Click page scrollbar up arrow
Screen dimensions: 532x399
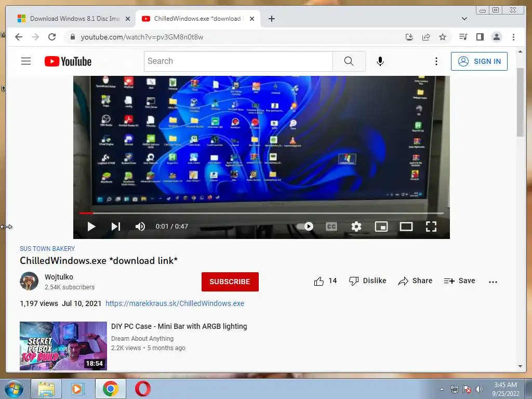(520, 51)
